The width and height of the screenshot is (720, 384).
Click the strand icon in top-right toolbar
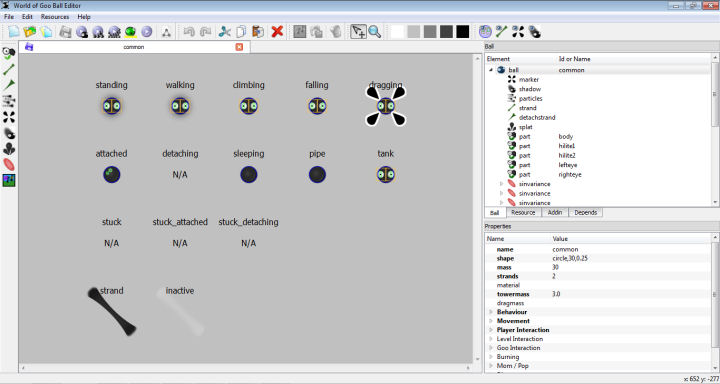pos(501,32)
